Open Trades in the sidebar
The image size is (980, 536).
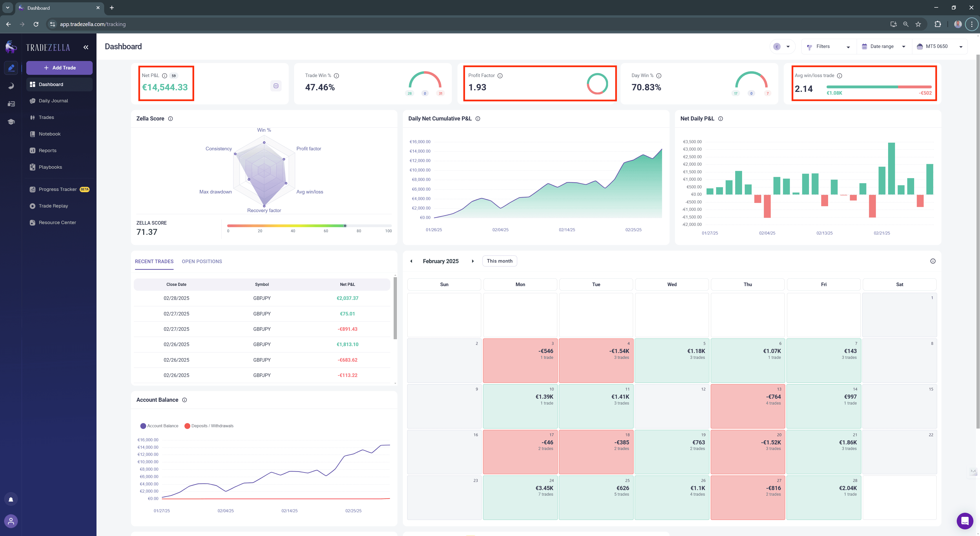[59, 117]
